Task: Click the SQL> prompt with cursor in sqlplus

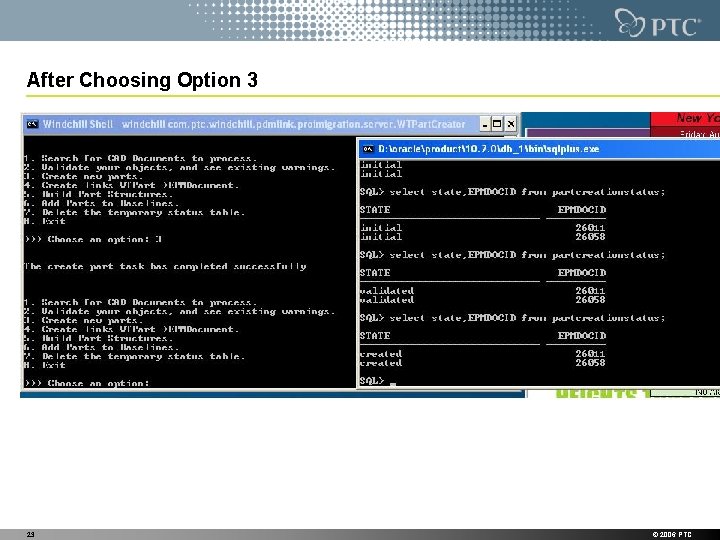Action: coord(378,381)
